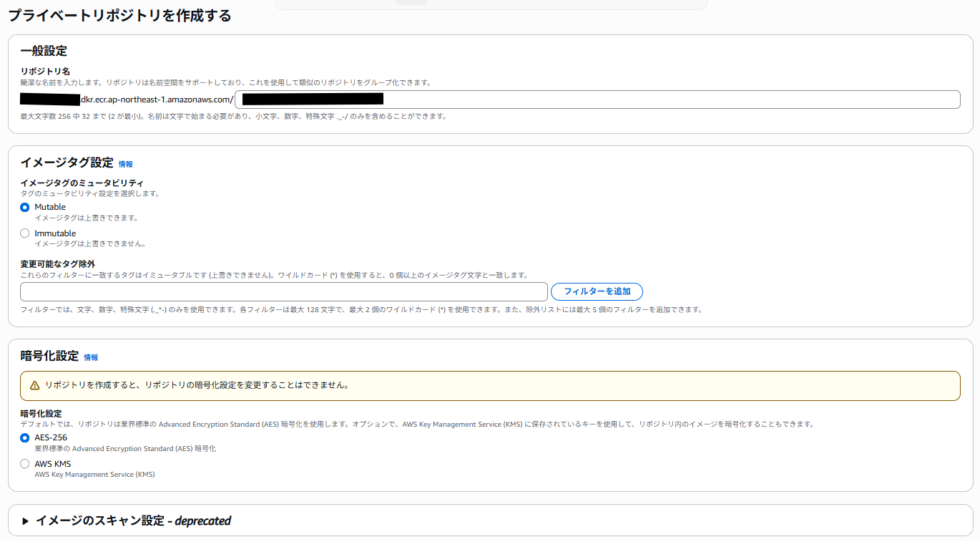The width and height of the screenshot is (980, 542).
Task: Click the 業界標準の Advanced Encryption Standard description under AES-256
Action: (x=125, y=449)
